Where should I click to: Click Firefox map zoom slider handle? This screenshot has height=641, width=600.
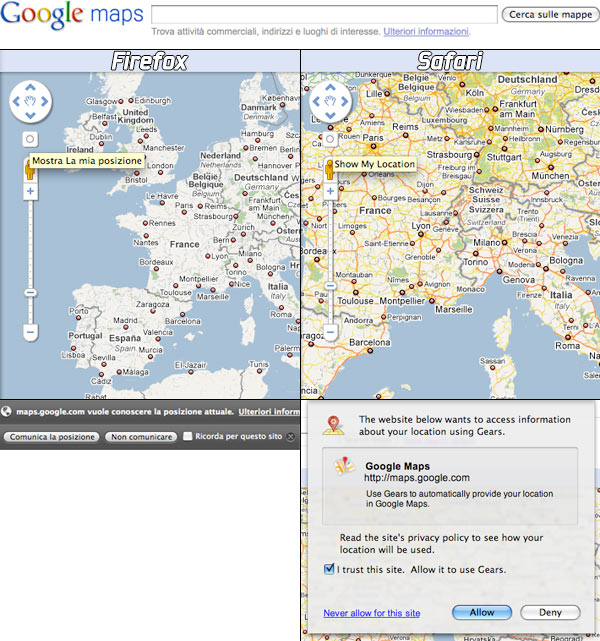(x=30, y=292)
